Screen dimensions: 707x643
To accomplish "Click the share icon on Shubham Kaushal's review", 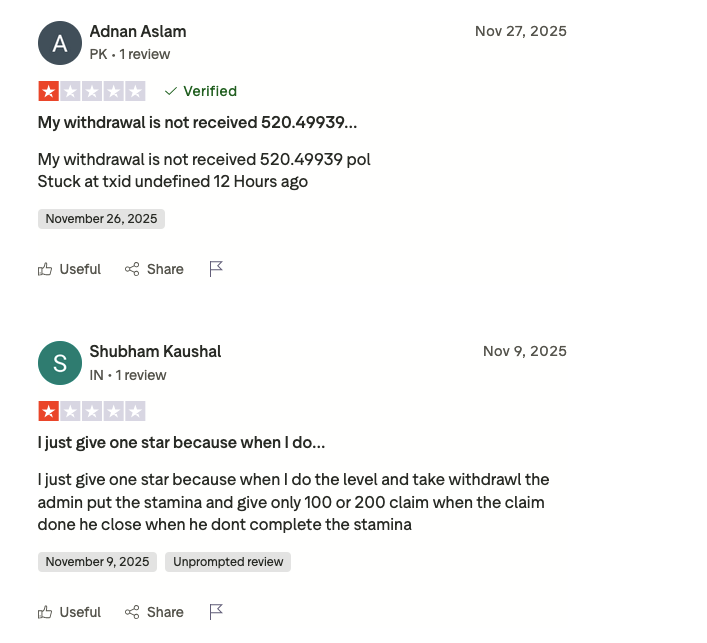I will click(132, 612).
